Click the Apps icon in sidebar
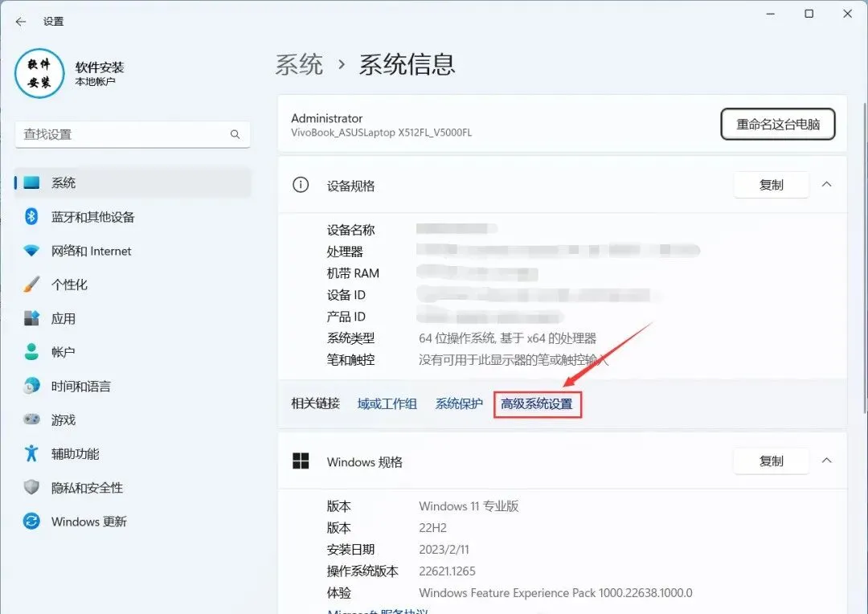868x614 pixels. 31,318
